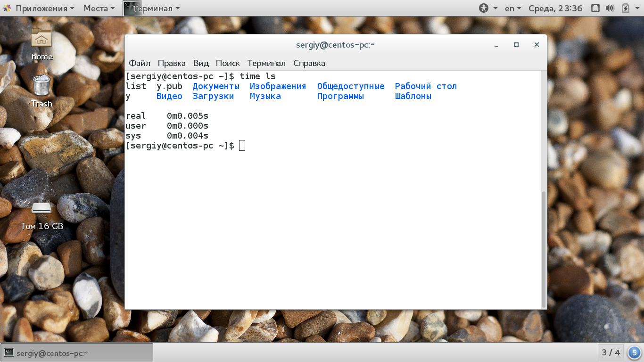Open the Терминал menu in terminal window

click(266, 63)
